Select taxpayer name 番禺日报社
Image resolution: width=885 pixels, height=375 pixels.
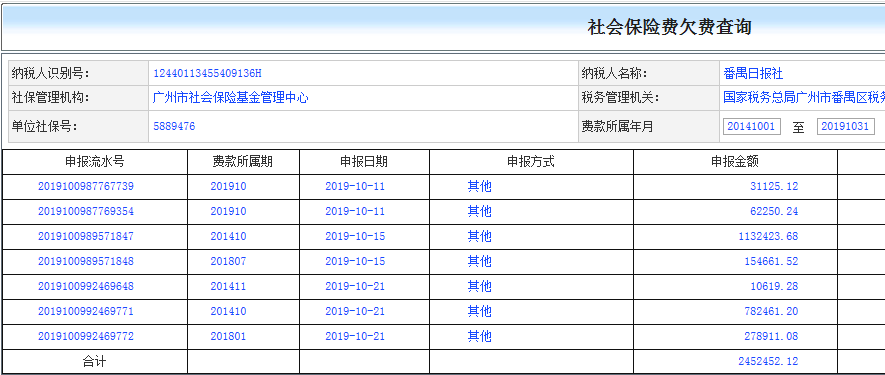tap(753, 73)
